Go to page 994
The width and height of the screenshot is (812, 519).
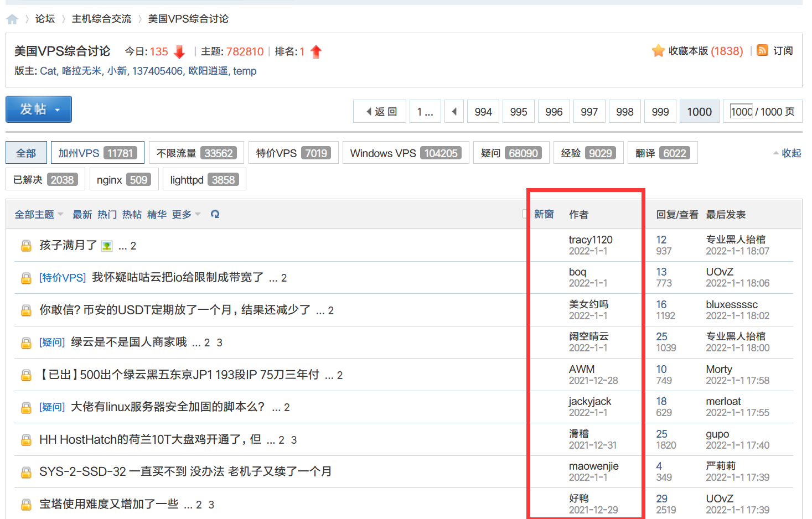483,111
